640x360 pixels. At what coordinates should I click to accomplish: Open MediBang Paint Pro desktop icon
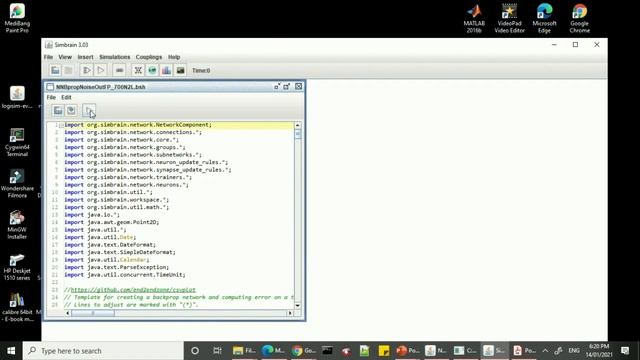(x=17, y=18)
